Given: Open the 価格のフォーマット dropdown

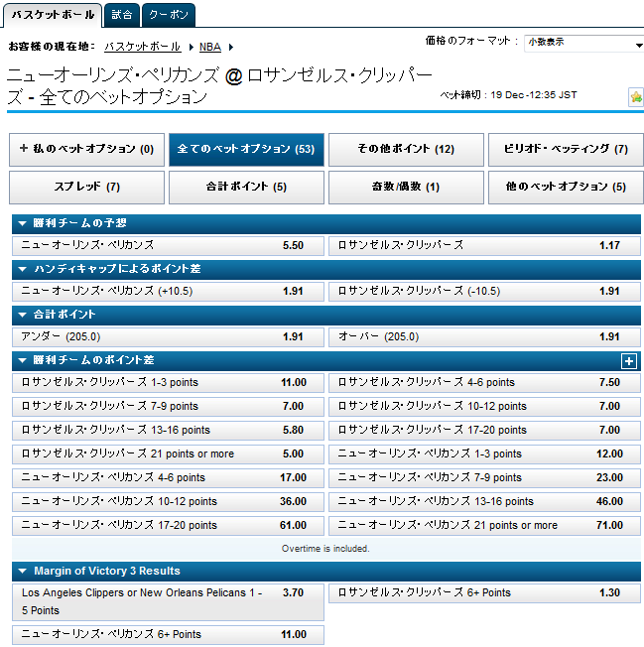Looking at the screenshot, I should coord(583,44).
